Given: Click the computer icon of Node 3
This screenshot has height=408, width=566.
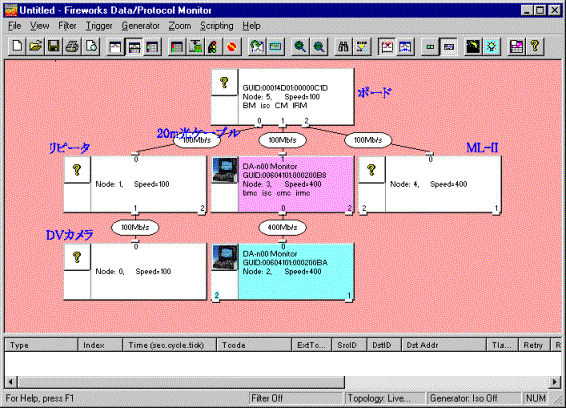Looking at the screenshot, I should pos(225,170).
